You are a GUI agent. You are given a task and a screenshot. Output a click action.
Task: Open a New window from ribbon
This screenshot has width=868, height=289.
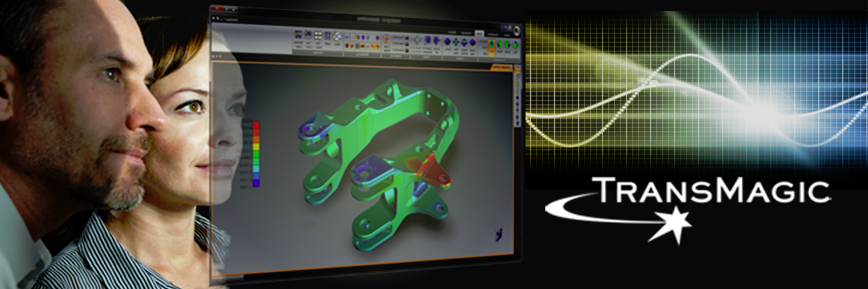(x=337, y=39)
